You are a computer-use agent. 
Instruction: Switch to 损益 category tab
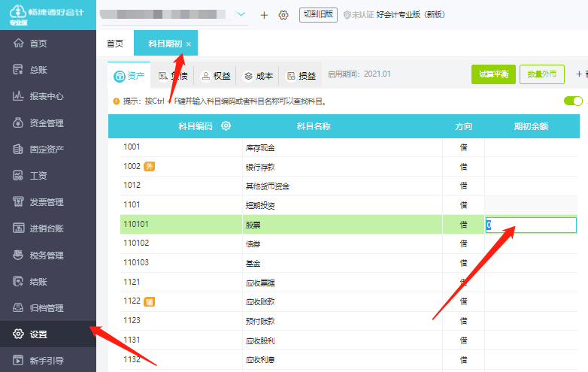click(301, 76)
